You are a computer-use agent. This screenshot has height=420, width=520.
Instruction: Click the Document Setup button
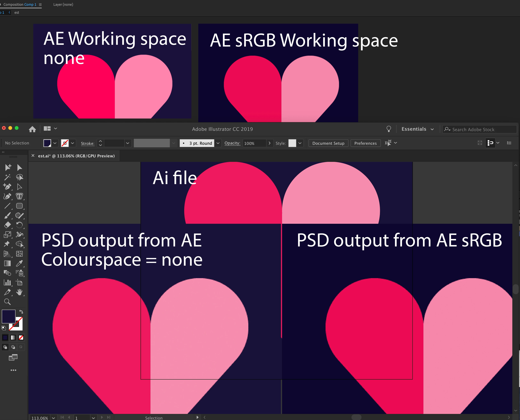coord(328,143)
